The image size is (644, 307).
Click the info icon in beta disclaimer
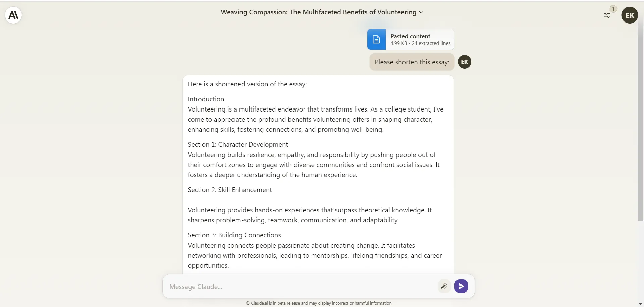[x=248, y=303]
